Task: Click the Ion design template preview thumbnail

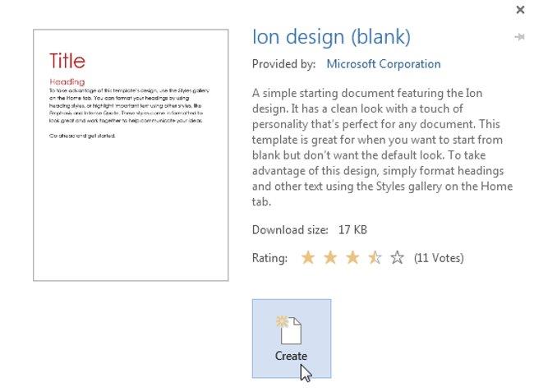Action: pos(131,155)
